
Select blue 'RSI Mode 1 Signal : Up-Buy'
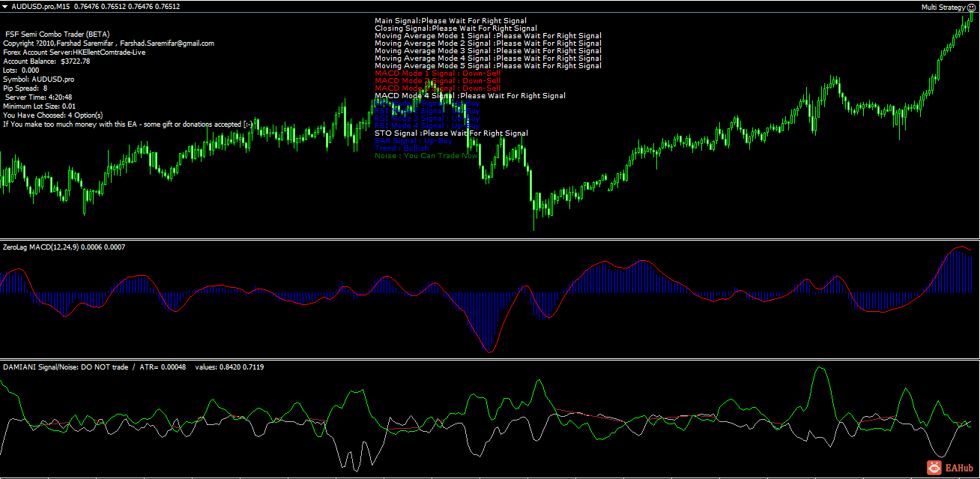[427, 103]
